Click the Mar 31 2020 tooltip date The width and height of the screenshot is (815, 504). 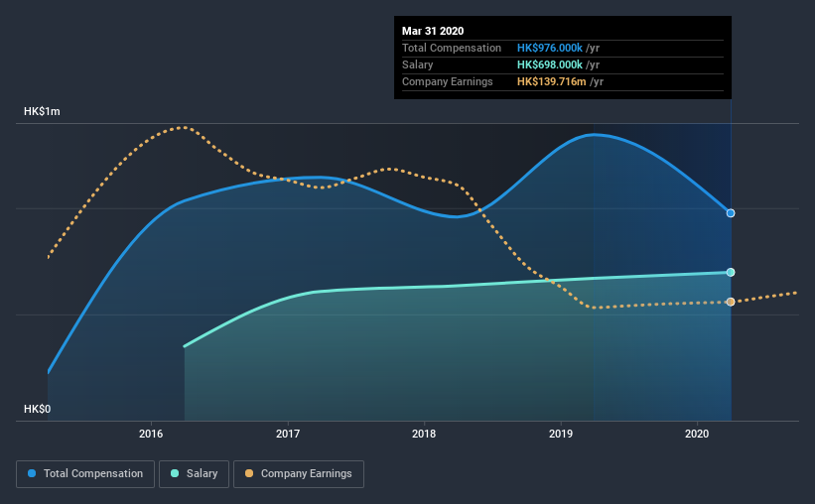pyautogui.click(x=433, y=31)
